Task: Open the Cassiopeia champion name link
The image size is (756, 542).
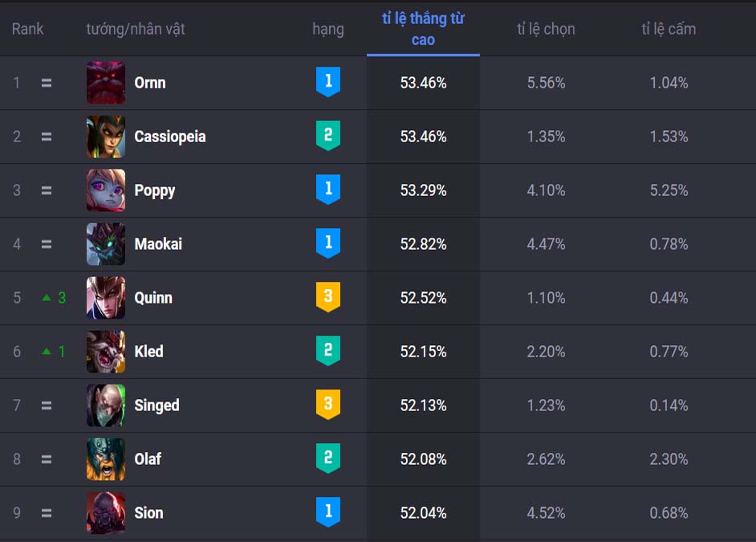Action: point(169,137)
